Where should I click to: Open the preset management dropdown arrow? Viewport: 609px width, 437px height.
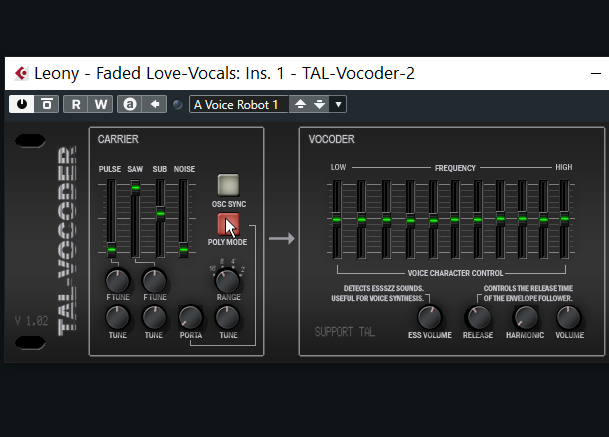(338, 104)
